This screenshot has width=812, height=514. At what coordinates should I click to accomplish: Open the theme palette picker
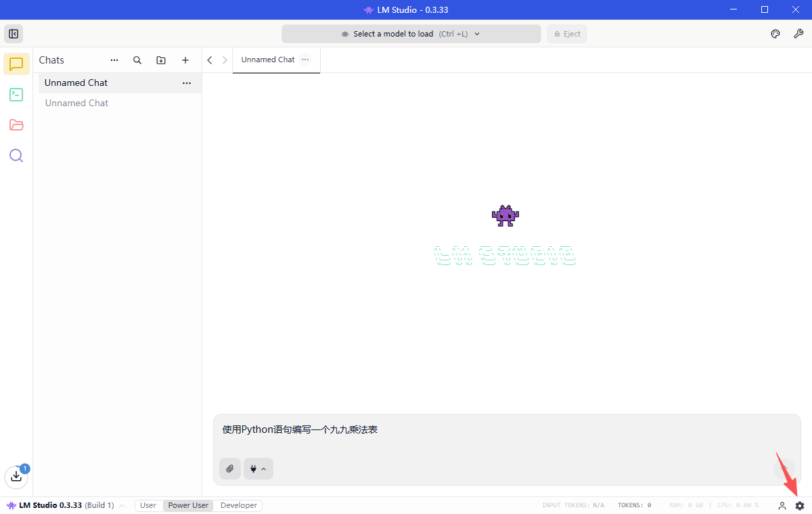775,33
